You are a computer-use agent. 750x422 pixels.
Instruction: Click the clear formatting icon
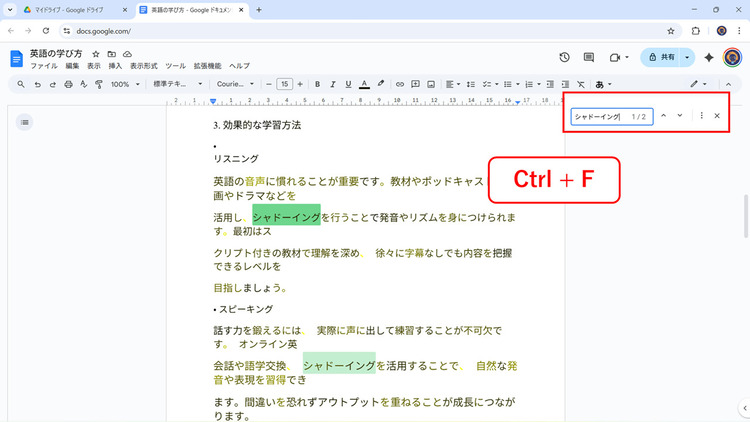click(x=581, y=84)
